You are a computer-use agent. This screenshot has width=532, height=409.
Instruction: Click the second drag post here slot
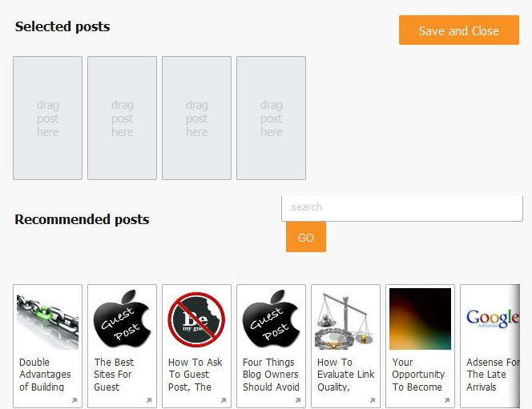point(122,118)
